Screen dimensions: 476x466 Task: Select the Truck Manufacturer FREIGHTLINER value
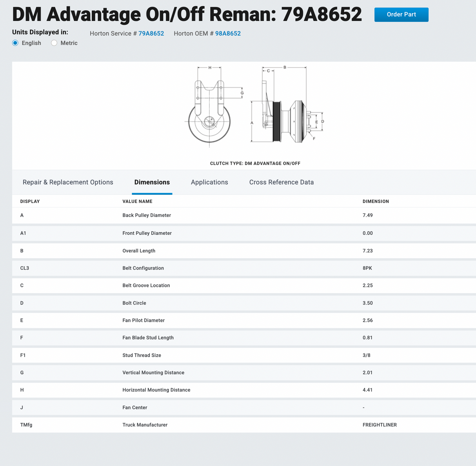tap(380, 425)
